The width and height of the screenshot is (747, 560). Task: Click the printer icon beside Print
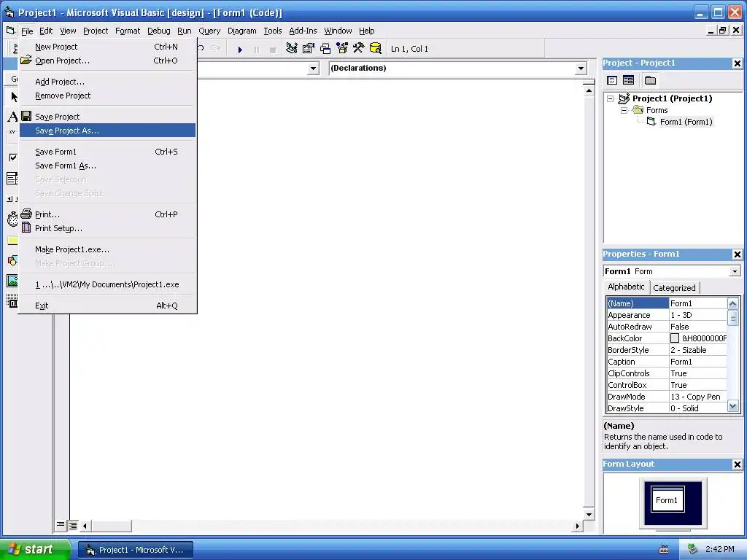coord(27,214)
